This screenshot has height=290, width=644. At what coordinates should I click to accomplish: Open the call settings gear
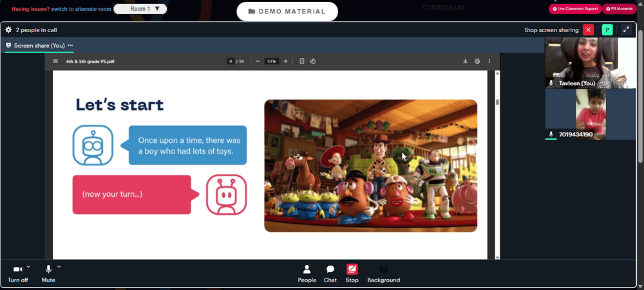tap(8, 30)
